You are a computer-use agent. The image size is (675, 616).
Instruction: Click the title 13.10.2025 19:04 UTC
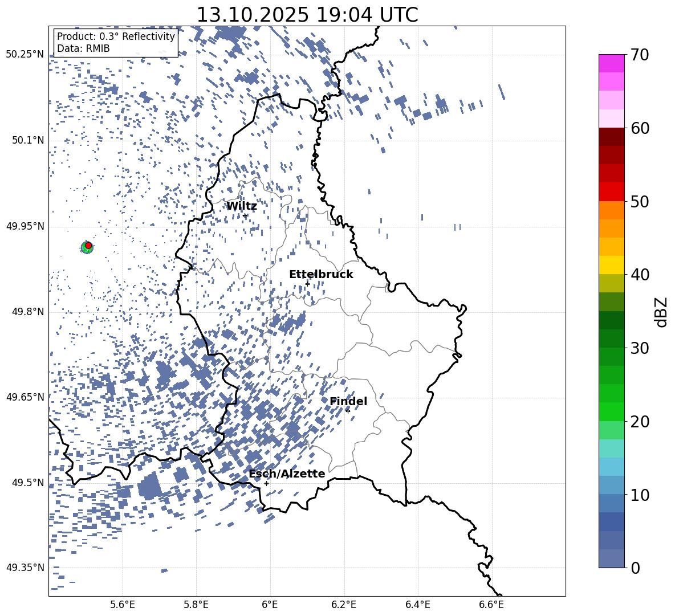pos(307,15)
